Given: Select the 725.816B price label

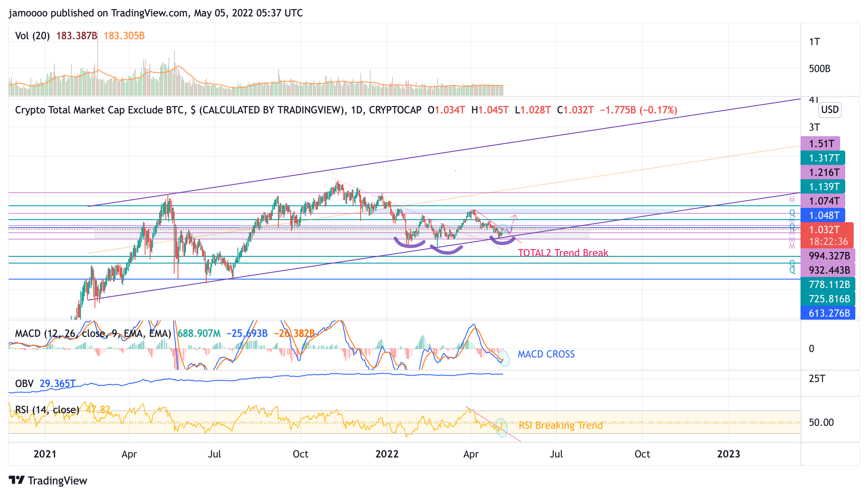Looking at the screenshot, I should coord(828,299).
